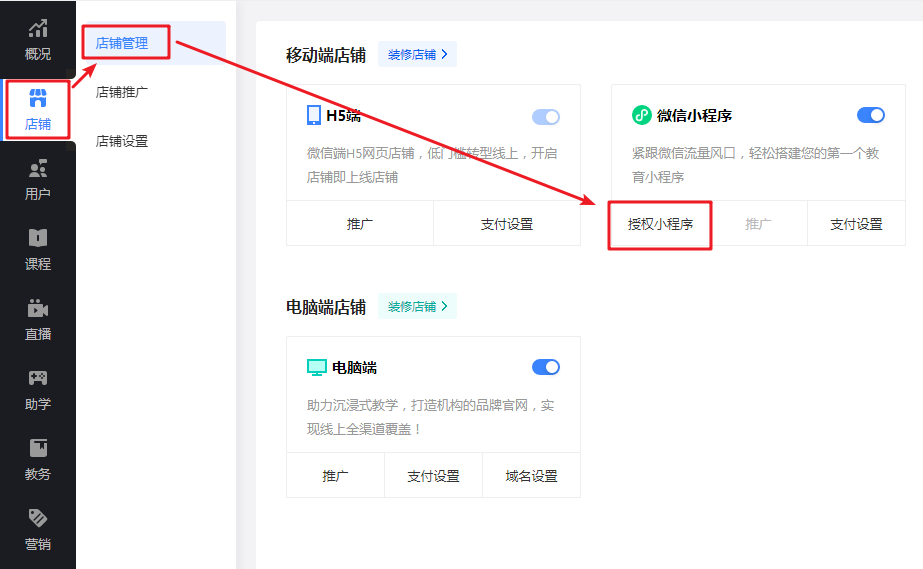923x569 pixels.
Task: Open the 用户 users icon
Action: pyautogui.click(x=38, y=168)
